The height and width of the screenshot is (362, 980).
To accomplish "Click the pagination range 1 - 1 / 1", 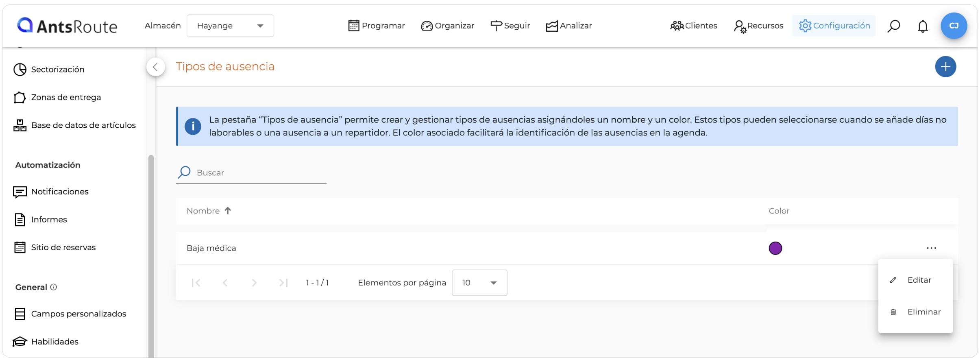I will coord(317,283).
